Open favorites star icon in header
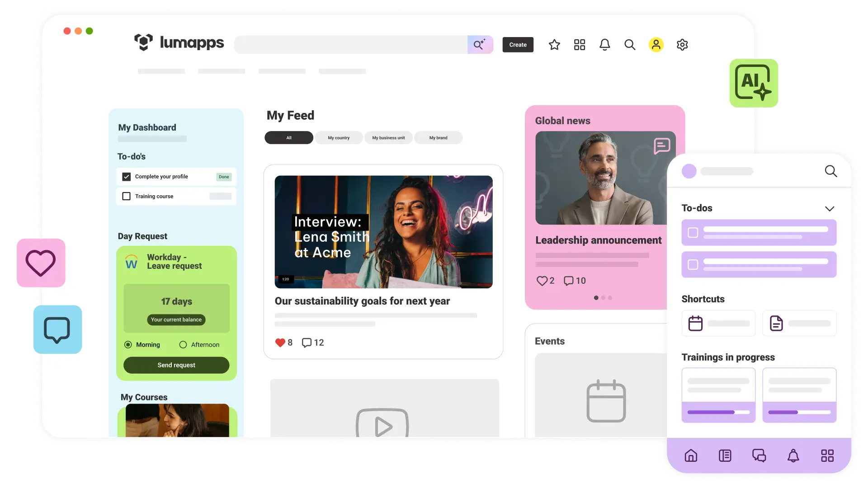The height and width of the screenshot is (488, 868). tap(554, 45)
